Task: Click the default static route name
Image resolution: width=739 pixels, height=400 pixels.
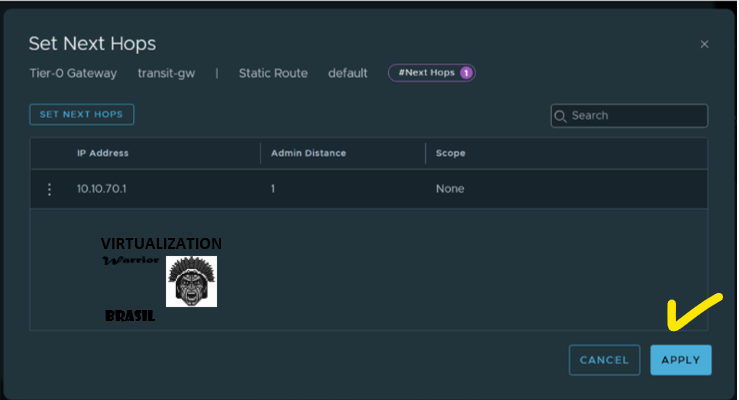Action: pos(348,73)
